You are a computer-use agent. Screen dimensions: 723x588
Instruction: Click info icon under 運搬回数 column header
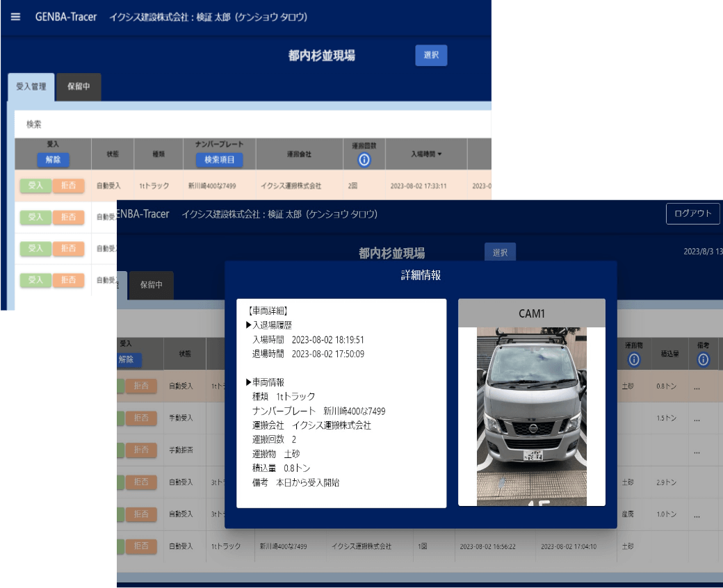(x=364, y=160)
